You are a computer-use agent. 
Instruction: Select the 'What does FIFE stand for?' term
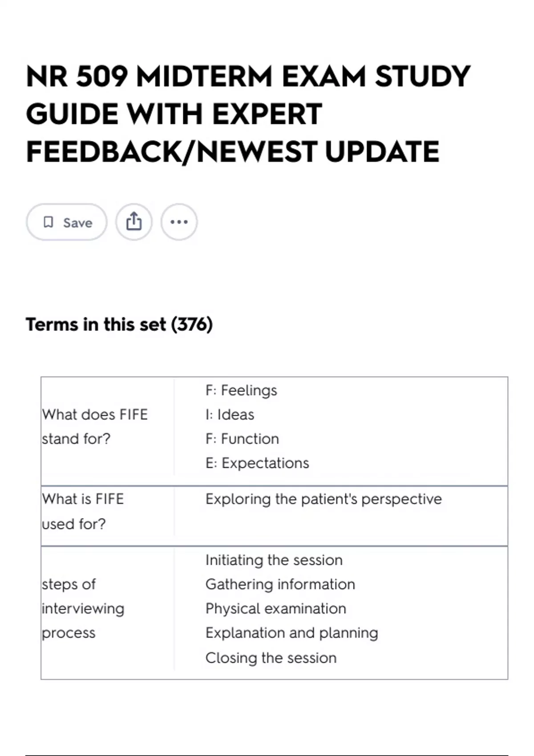(x=95, y=426)
